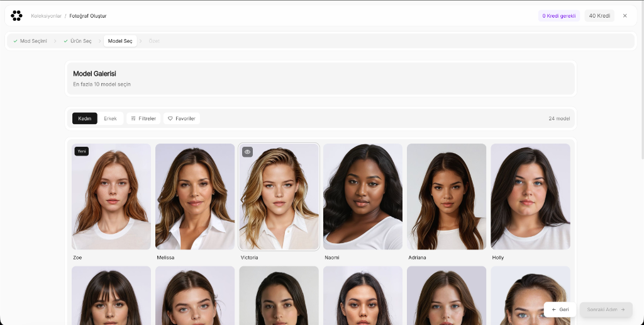Click the Model Seç step in the stepper
The image size is (644, 325).
click(x=120, y=41)
